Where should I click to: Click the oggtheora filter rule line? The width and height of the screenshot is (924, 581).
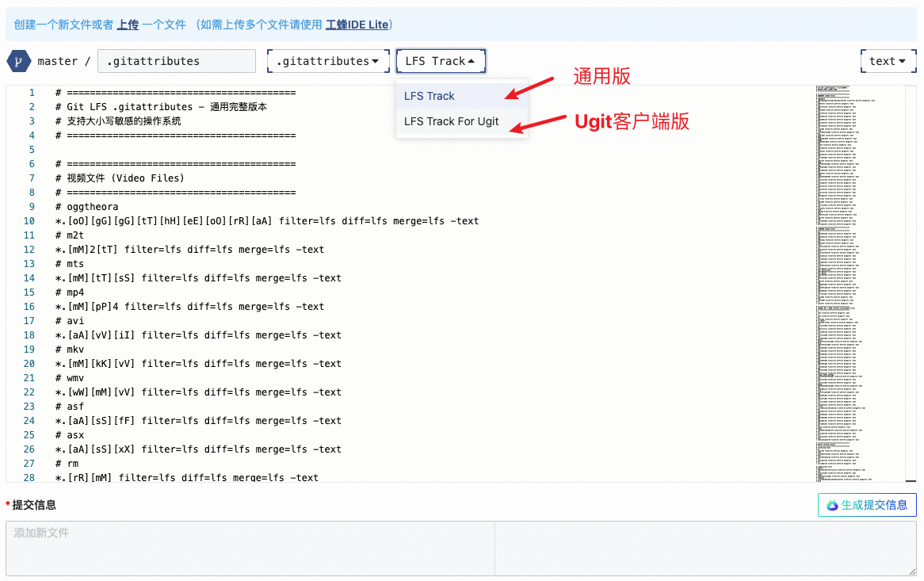pyautogui.click(x=267, y=221)
